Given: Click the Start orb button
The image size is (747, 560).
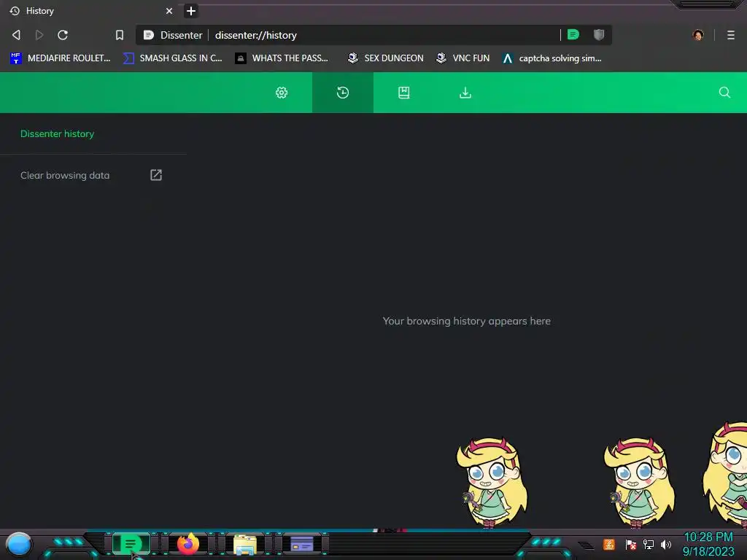Looking at the screenshot, I should point(18,544).
